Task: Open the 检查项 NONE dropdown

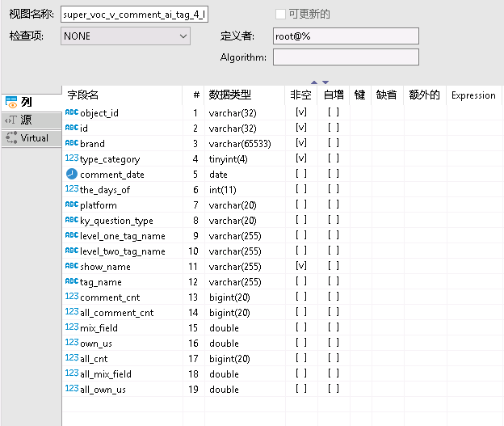Action: coord(125,36)
